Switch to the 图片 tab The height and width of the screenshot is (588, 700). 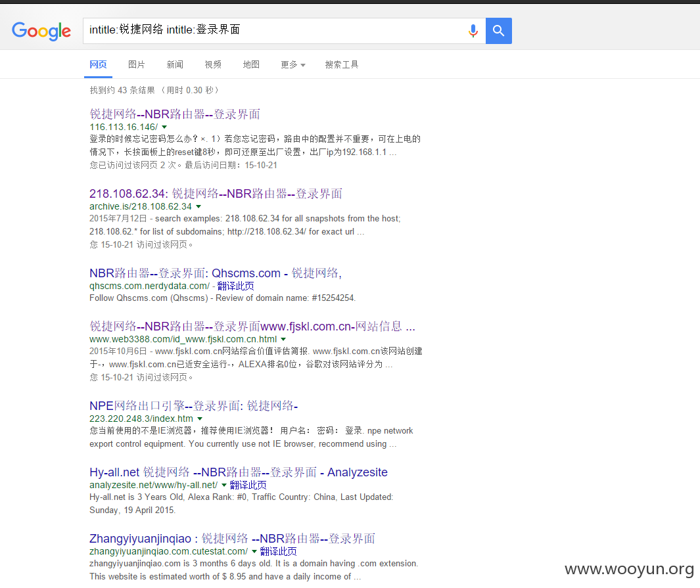pos(136,64)
